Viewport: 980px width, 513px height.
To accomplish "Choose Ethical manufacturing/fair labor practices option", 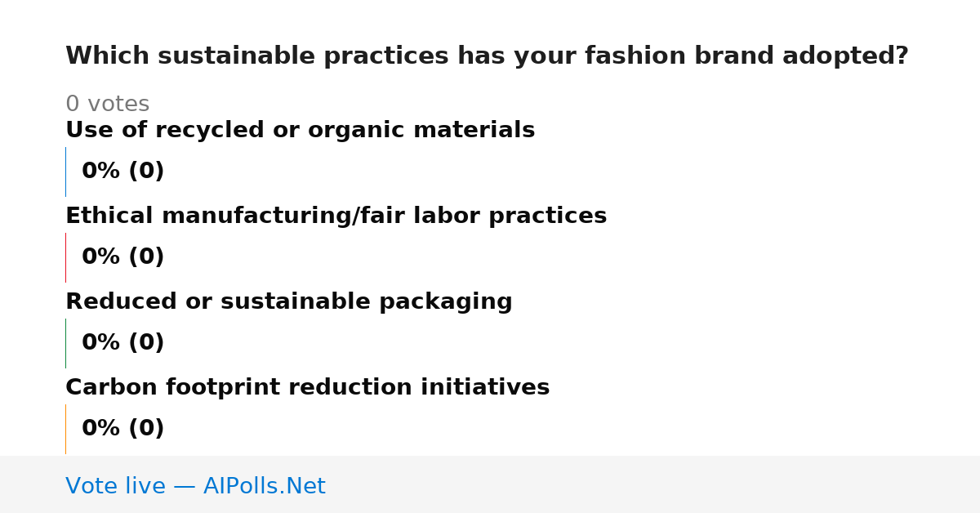I will tap(336, 216).
